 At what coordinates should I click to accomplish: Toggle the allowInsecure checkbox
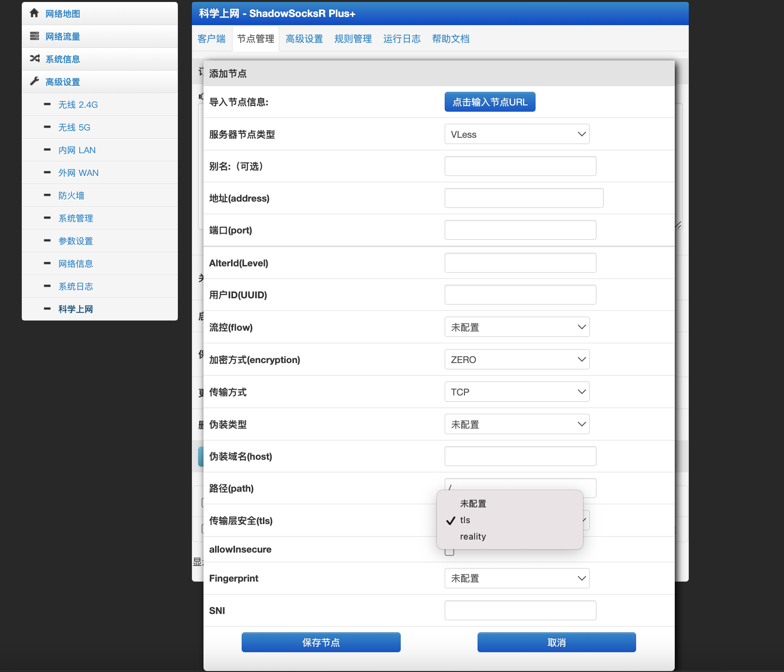tap(450, 552)
